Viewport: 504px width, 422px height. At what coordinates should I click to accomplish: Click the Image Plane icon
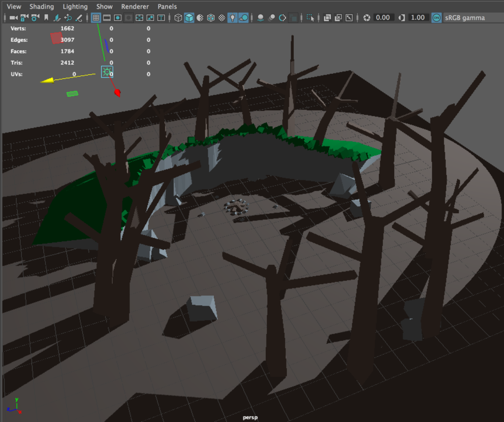pos(57,18)
